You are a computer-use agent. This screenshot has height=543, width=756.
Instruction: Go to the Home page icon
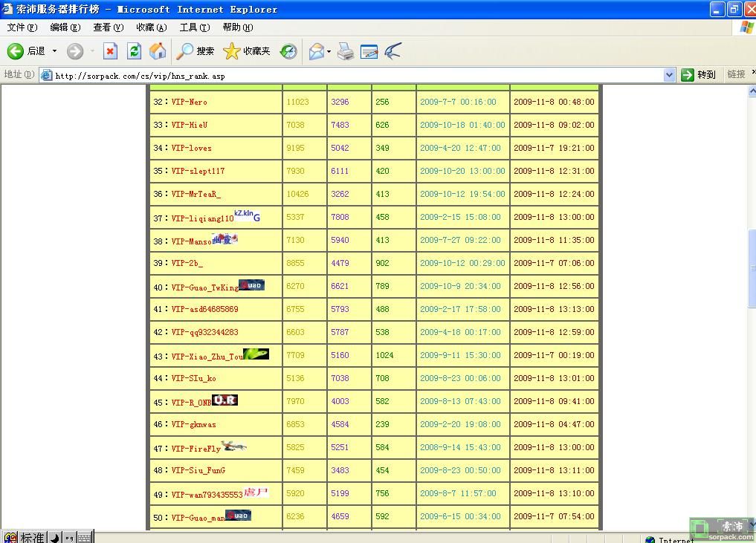(x=157, y=51)
